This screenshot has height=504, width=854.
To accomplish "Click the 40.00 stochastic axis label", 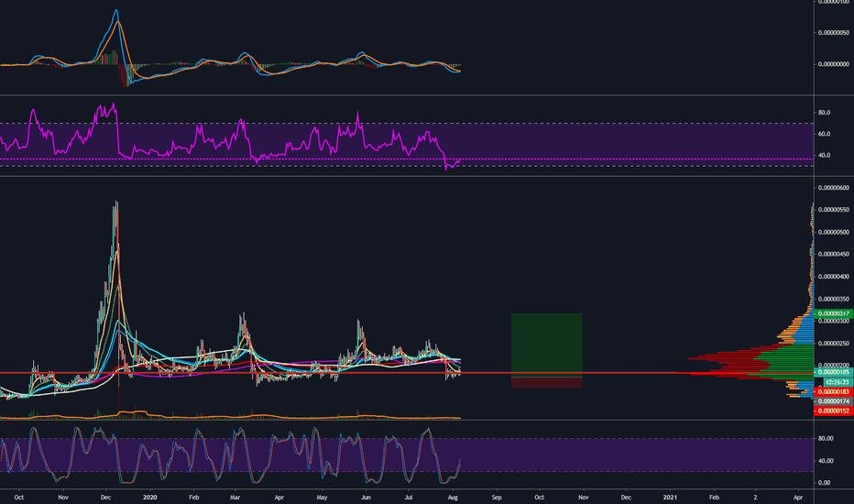I will click(825, 461).
